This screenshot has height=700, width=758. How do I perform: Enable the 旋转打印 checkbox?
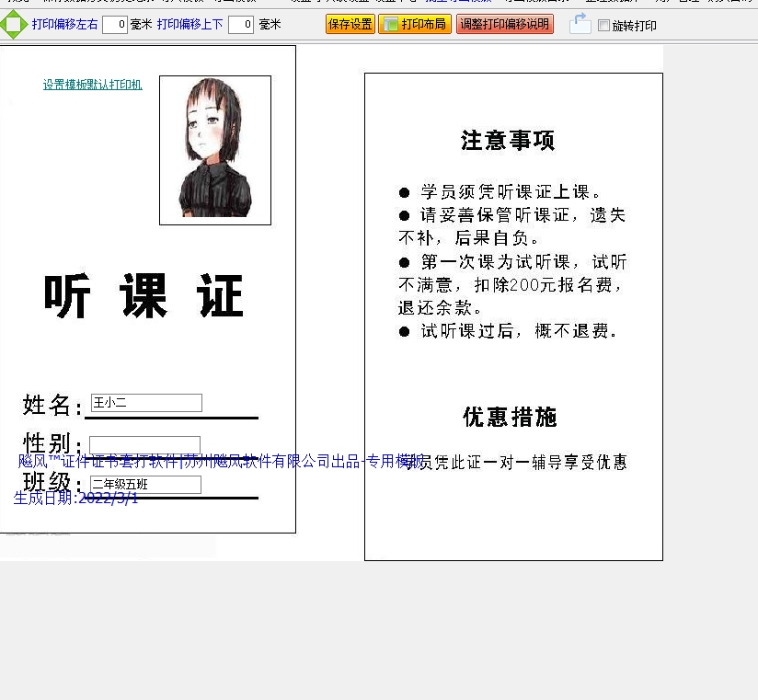coord(603,26)
